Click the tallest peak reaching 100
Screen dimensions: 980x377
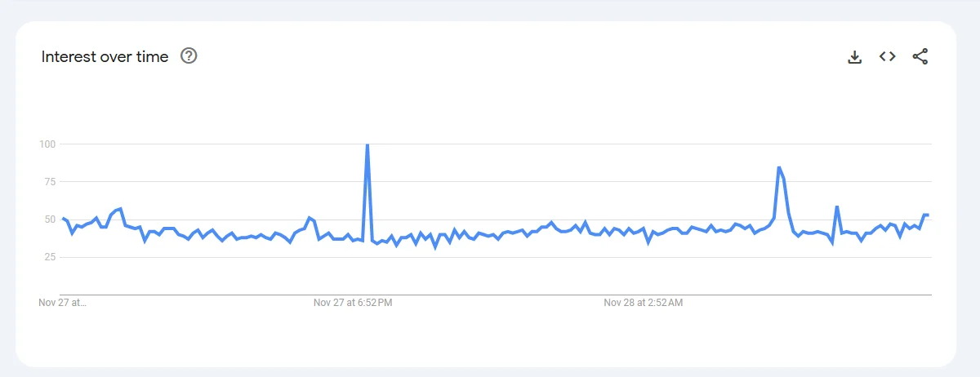[x=367, y=145]
